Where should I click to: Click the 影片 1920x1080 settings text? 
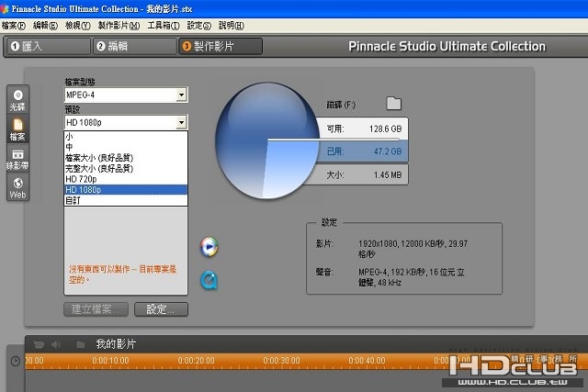point(413,249)
